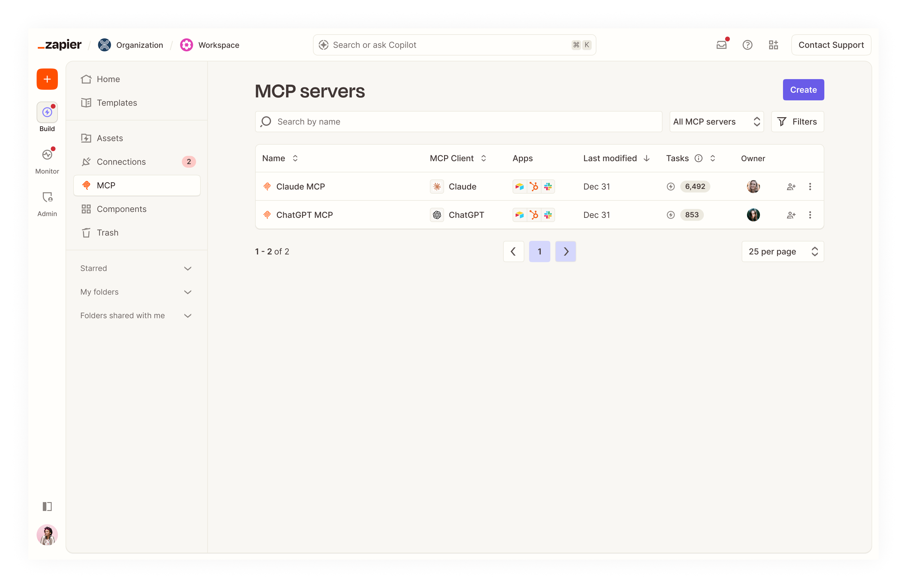Click Slack app icon in Claude MCP row
The image size is (907, 588).
(548, 187)
